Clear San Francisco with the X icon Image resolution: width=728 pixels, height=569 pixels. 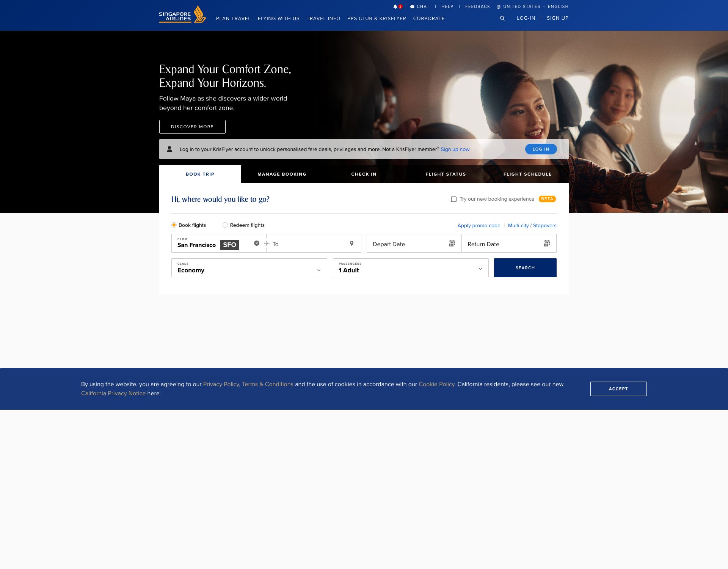coord(257,243)
